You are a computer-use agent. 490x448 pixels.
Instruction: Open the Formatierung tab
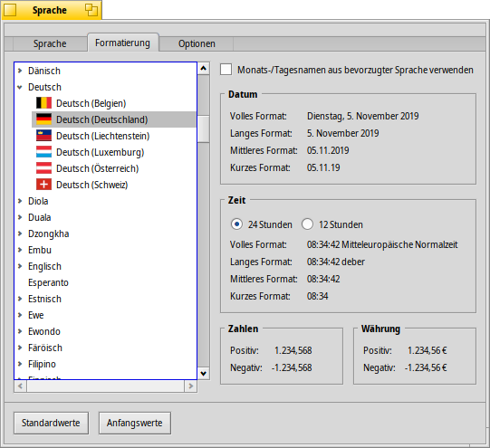coord(122,43)
